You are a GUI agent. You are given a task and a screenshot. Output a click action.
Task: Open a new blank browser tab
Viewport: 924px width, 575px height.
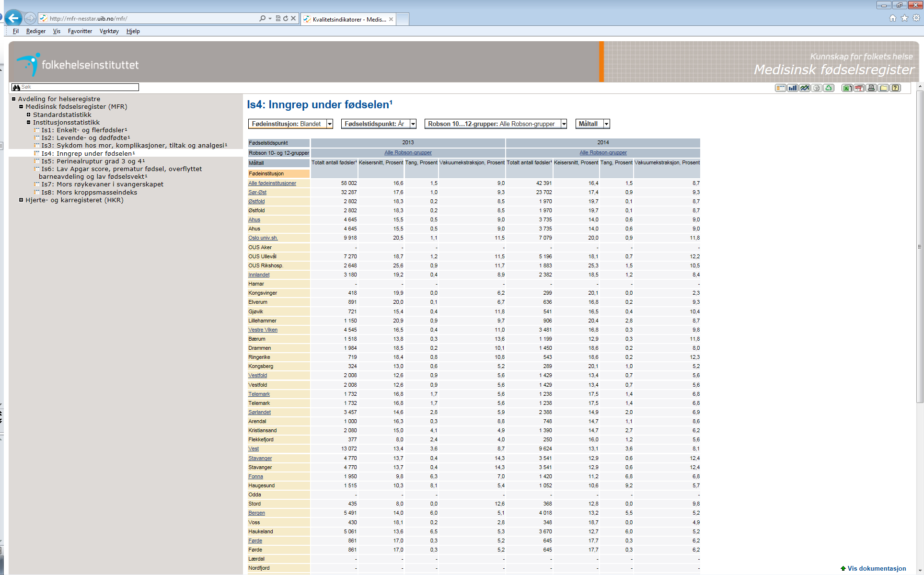(x=403, y=19)
